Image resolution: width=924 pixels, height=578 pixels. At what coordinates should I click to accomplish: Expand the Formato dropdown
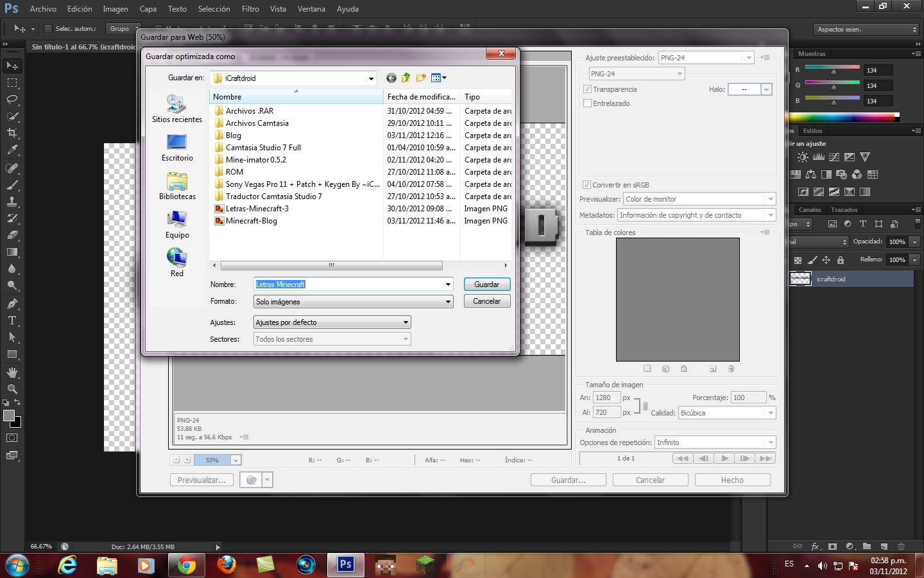354,302
